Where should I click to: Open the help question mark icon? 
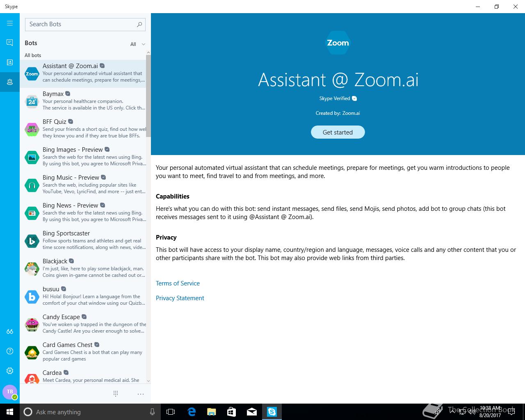click(x=10, y=351)
